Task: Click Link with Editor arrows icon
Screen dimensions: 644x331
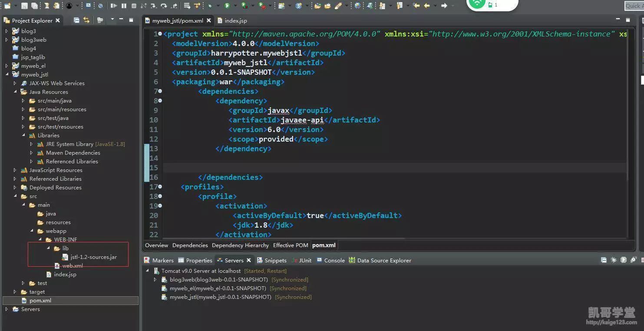Action: tap(86, 20)
